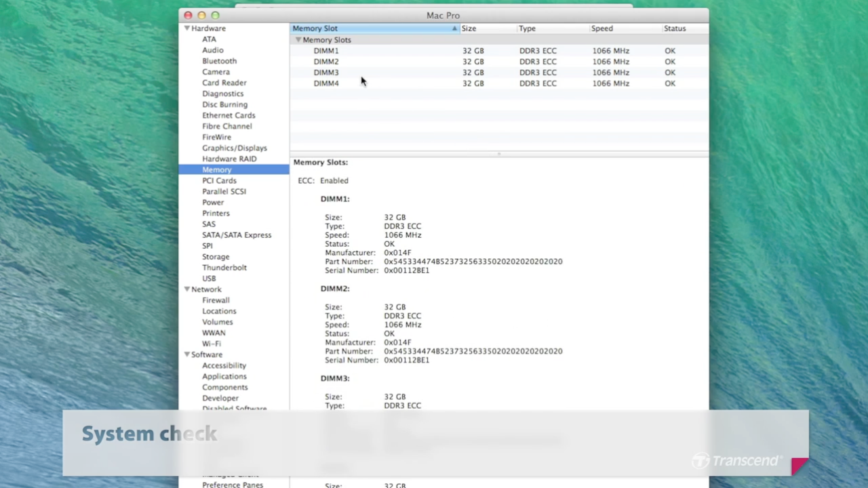Click DIMM2's Part Number value
The image size is (868, 488).
[473, 351]
